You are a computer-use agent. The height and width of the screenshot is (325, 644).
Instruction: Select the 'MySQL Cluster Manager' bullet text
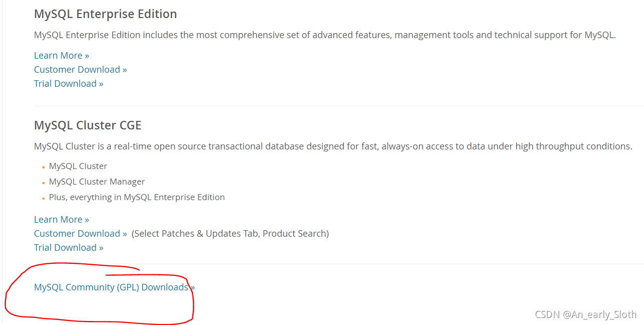(x=97, y=182)
